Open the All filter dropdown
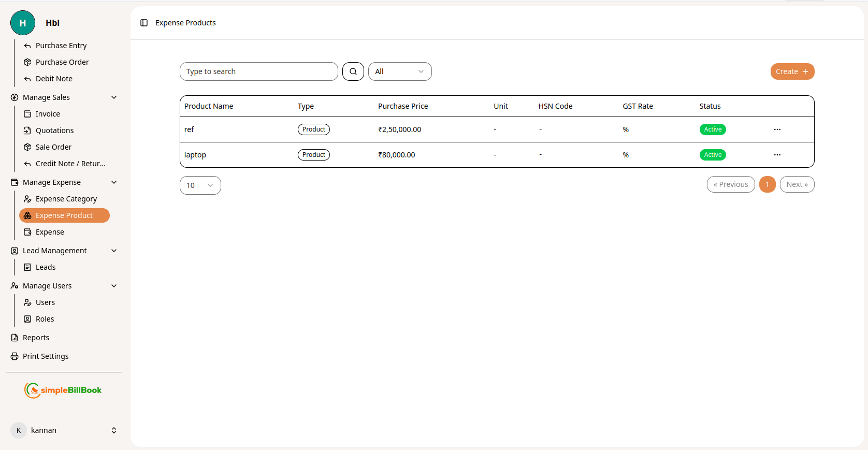The image size is (868, 450). [399, 71]
